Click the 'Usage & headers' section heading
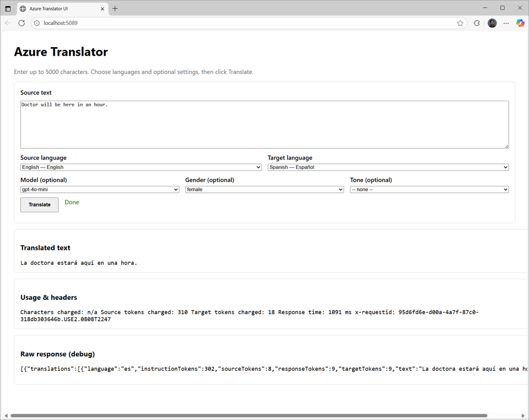The height and width of the screenshot is (420, 529). pyautogui.click(x=49, y=298)
